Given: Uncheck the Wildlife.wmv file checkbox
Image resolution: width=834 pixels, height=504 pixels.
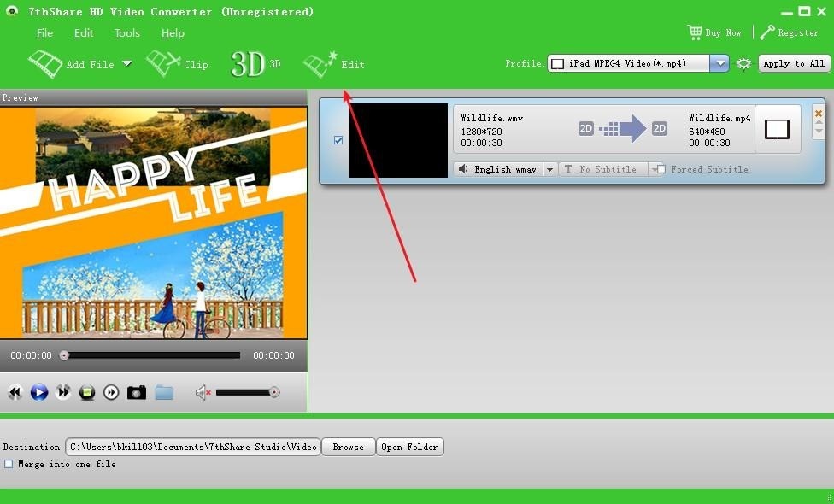Looking at the screenshot, I should tap(338, 140).
